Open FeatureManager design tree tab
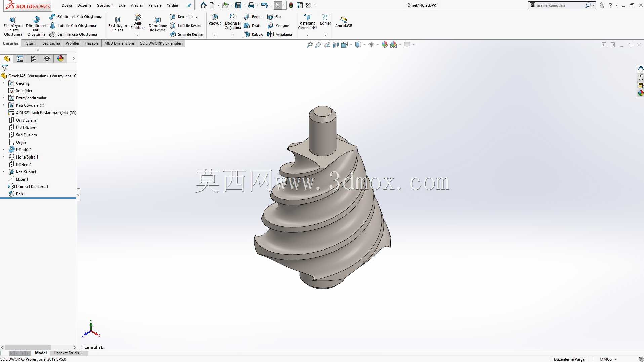Screen dimensions: 644x362 pos(7,59)
